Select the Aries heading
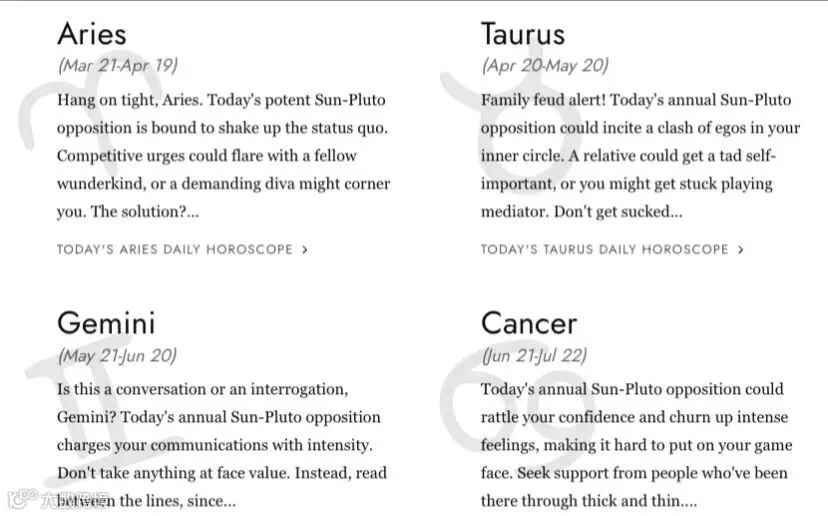Viewport: 828px width, 516px height. pos(92,34)
